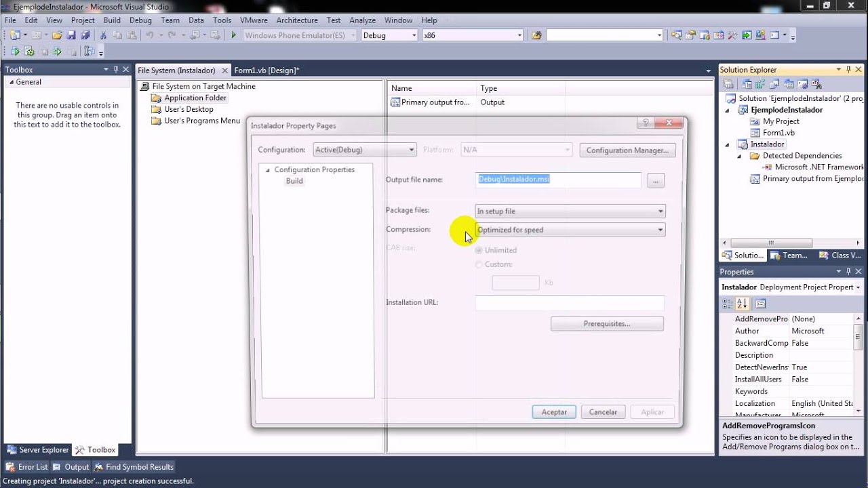Open User Interface Editor in Solution Explorer
868x488 pixels.
(789, 85)
